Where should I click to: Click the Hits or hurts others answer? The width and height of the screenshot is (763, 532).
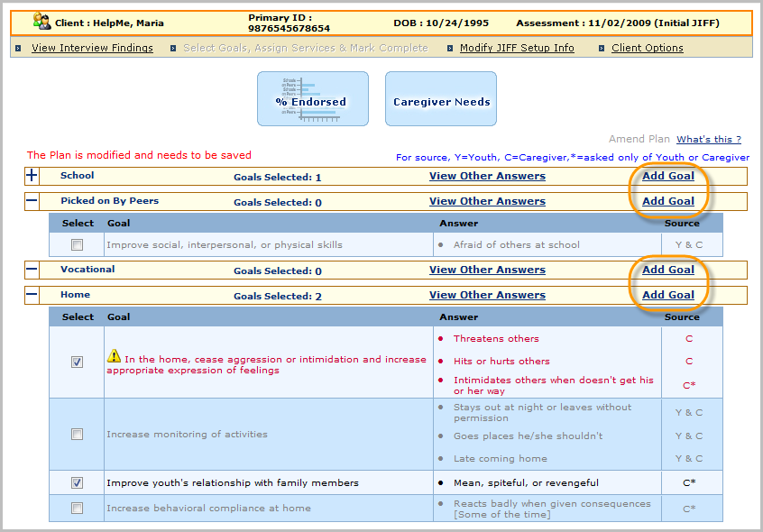tap(501, 361)
